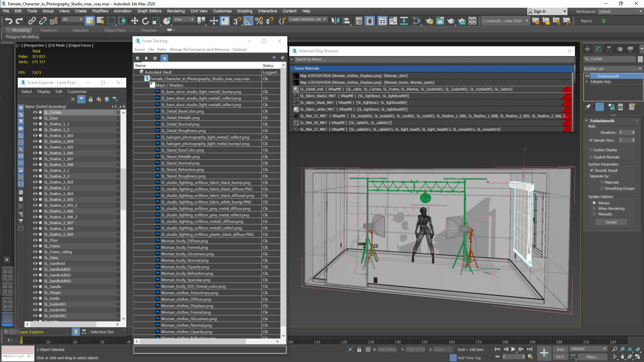644x362 pixels.
Task: Expand the Editable Poly modifier entry
Action: [587, 82]
